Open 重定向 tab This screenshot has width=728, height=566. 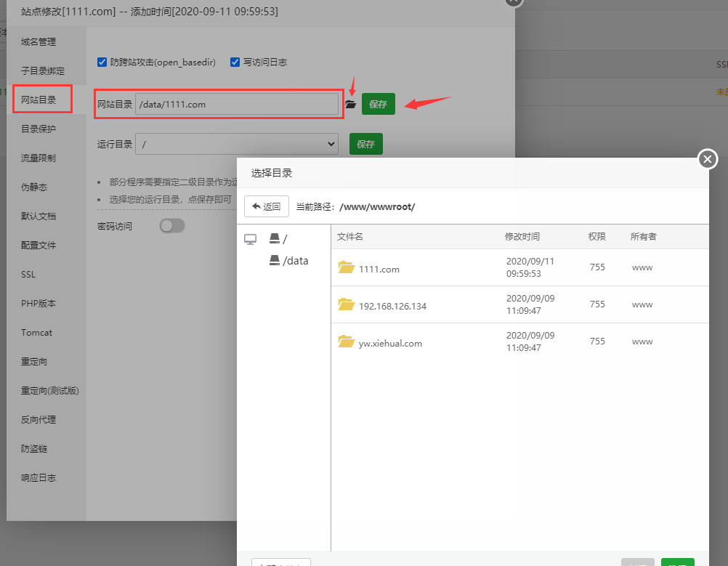coord(34,362)
